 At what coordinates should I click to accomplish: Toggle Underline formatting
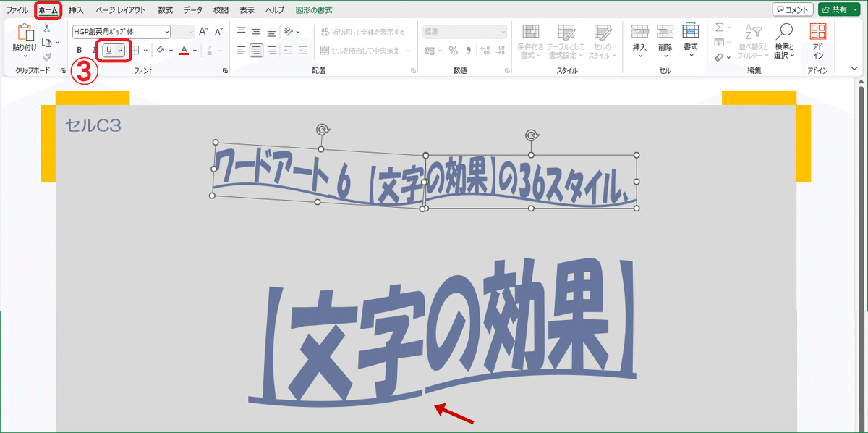(x=109, y=50)
